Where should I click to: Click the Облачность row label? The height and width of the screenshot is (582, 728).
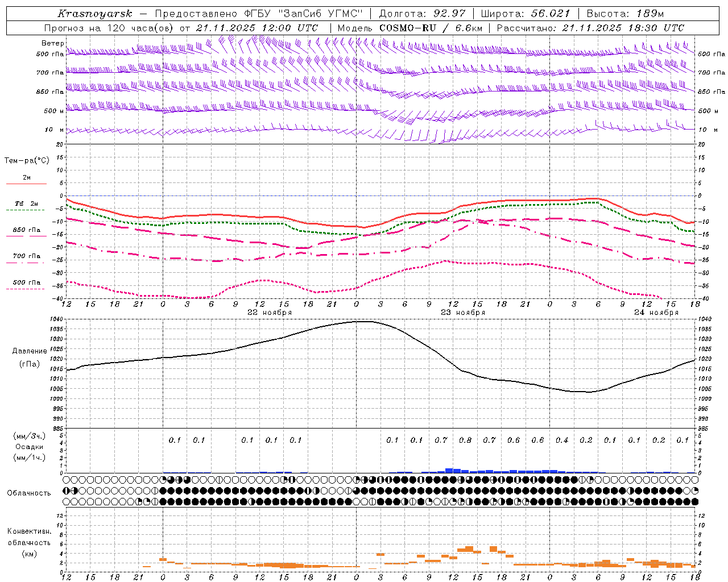tap(29, 493)
